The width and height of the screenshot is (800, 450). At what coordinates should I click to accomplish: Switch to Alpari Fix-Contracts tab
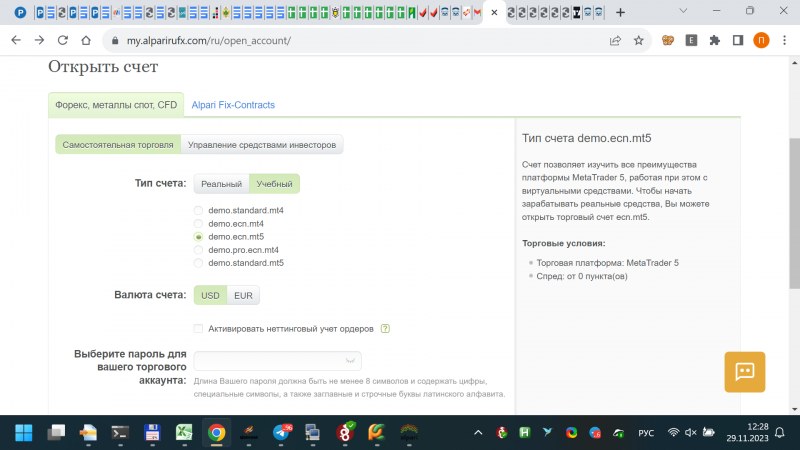click(233, 105)
